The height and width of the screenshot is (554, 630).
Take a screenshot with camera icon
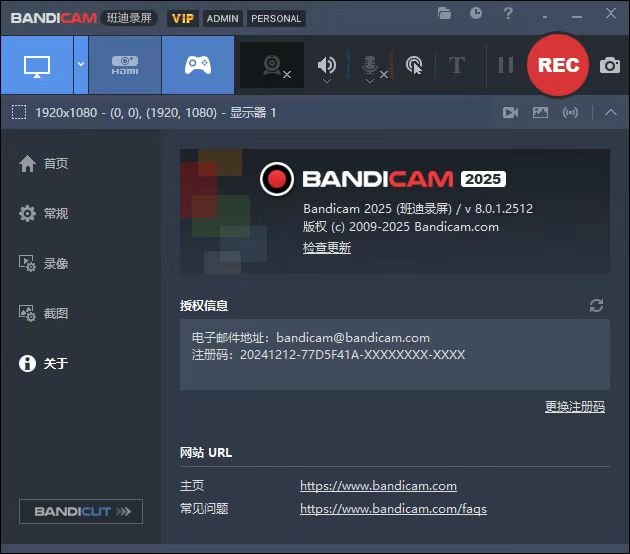coord(609,66)
